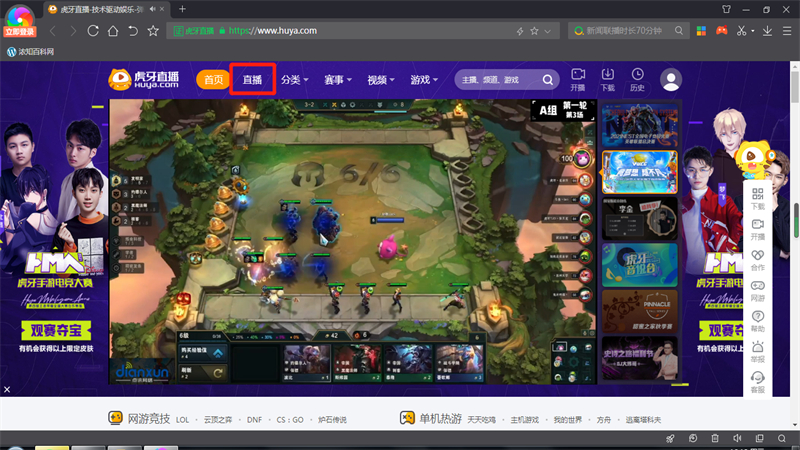Open the browser hamburger menu
Viewport: 800px width, 450px height.
pos(787,31)
